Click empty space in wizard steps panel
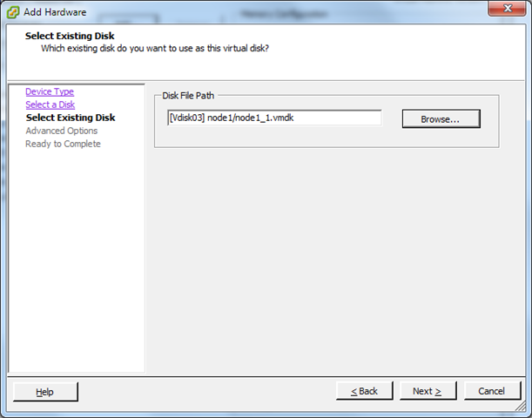 76,261
